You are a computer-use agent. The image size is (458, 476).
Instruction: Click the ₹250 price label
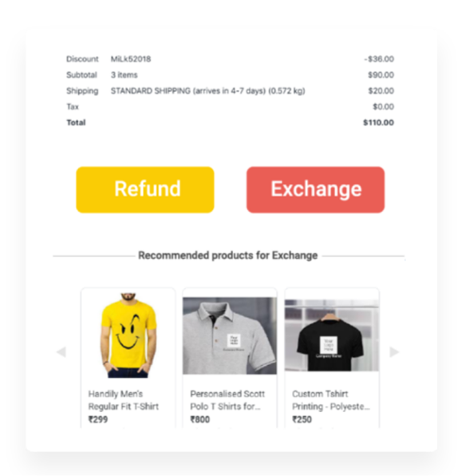pyautogui.click(x=302, y=419)
